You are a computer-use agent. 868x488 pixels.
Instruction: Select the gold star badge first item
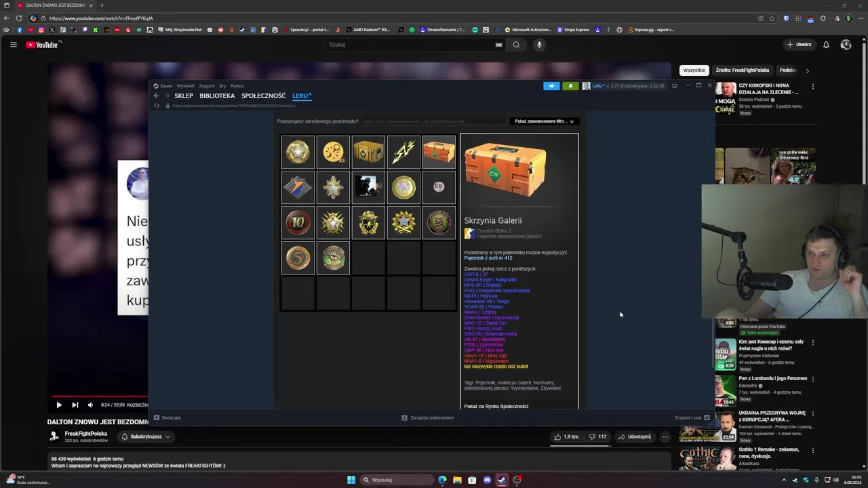click(298, 152)
